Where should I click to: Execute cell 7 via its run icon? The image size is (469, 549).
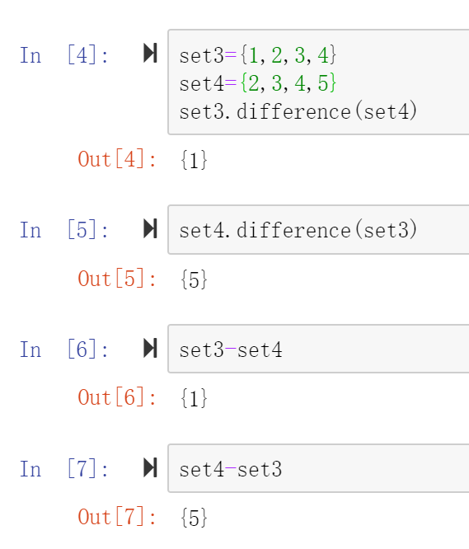coord(150,467)
